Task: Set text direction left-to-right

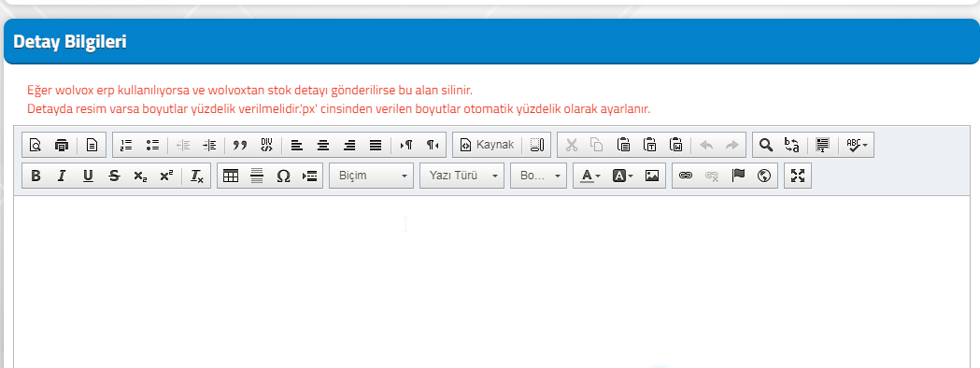Action: click(x=406, y=145)
